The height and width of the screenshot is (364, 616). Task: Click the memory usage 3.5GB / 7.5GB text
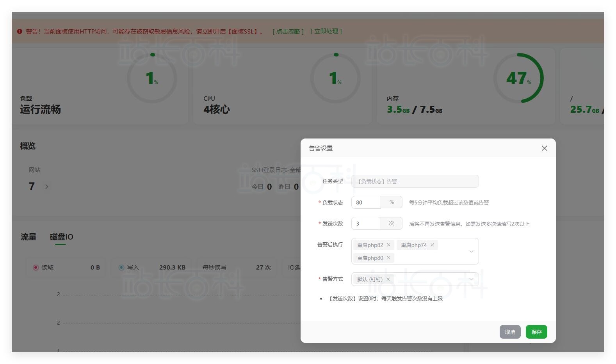point(415,110)
